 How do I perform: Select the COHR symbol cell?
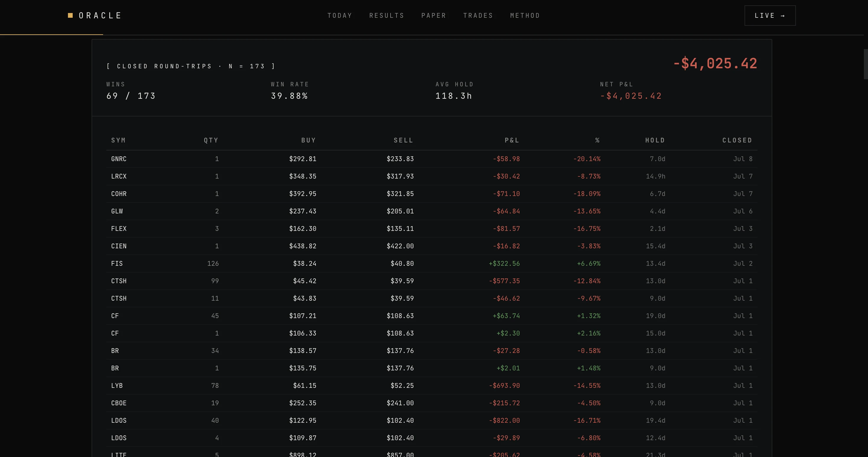(x=119, y=194)
